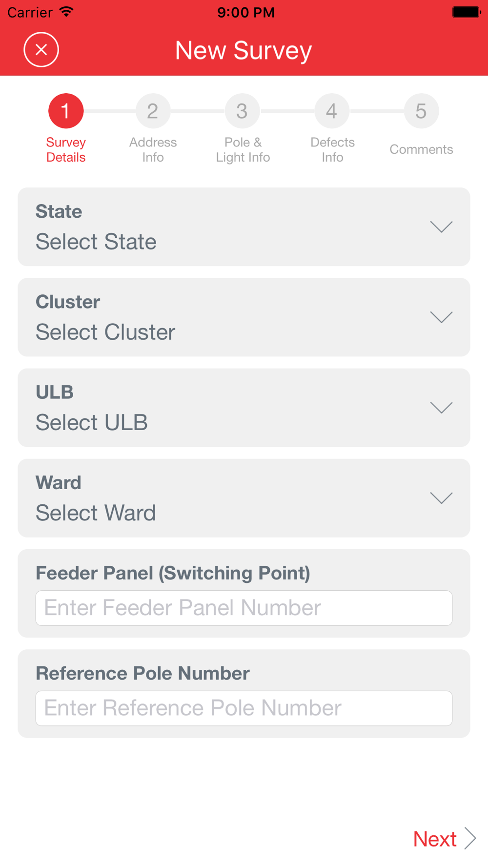Focus the Reference Pole Number field

244,708
